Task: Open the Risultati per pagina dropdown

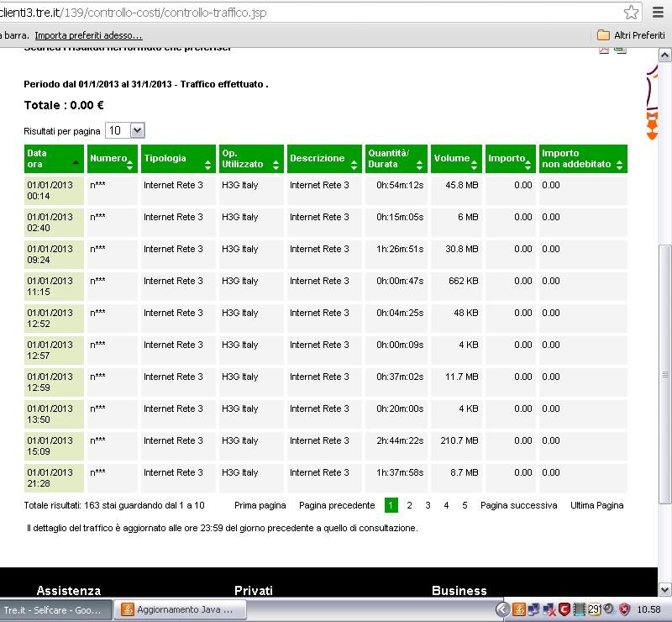Action: point(124,130)
